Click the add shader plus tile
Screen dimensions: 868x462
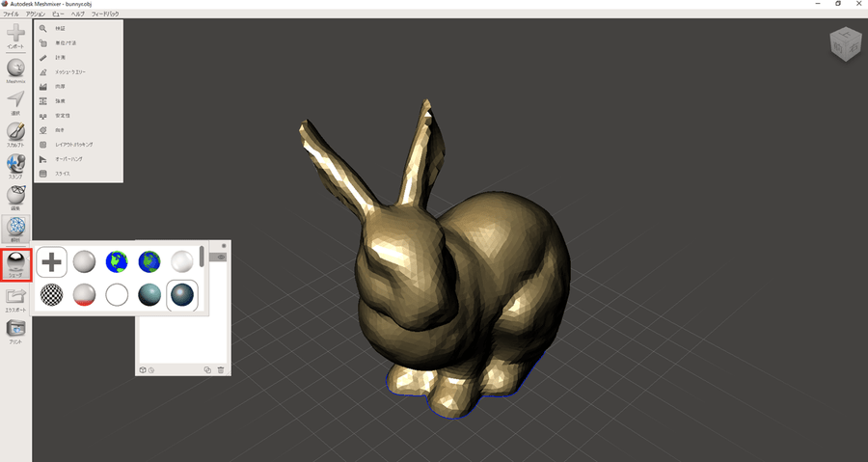(x=52, y=261)
